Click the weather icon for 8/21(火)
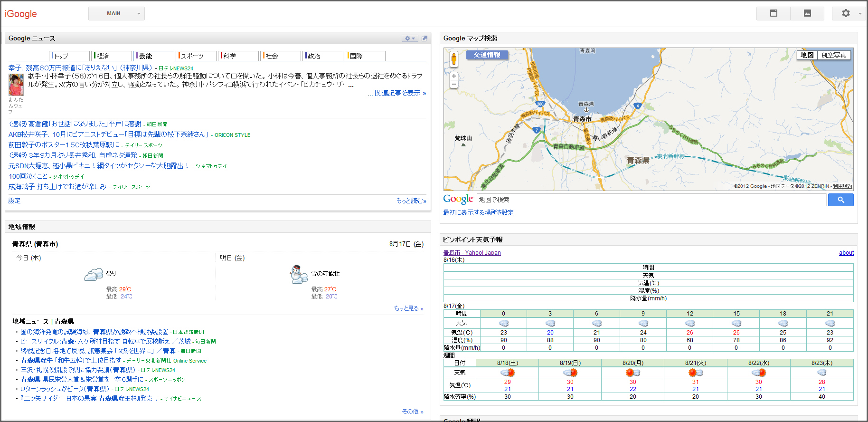This screenshot has height=422, width=868. coord(696,373)
